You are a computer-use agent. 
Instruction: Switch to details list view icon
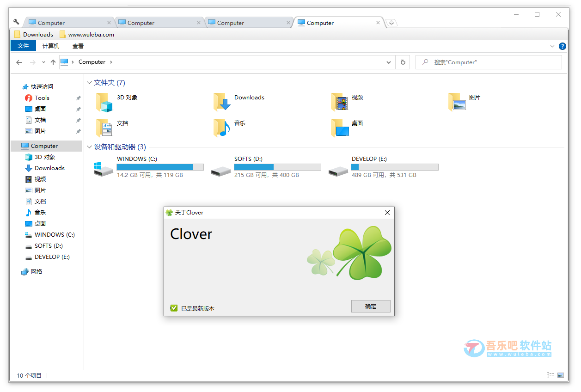(550, 375)
